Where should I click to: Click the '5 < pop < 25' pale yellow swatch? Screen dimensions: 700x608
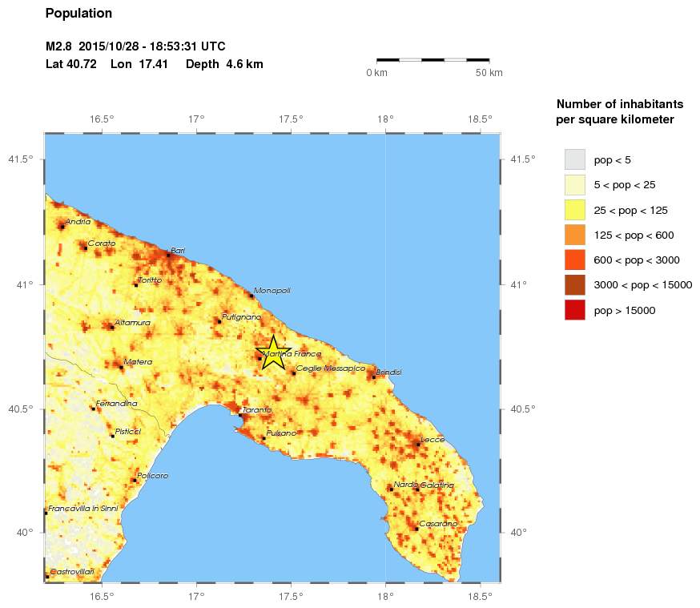[x=574, y=185]
